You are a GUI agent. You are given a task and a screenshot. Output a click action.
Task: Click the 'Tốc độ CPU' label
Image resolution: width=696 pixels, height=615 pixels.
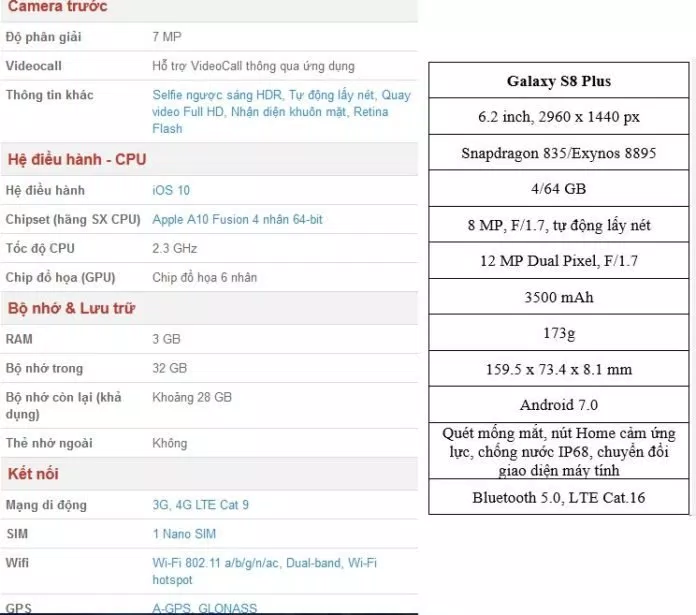(40, 248)
